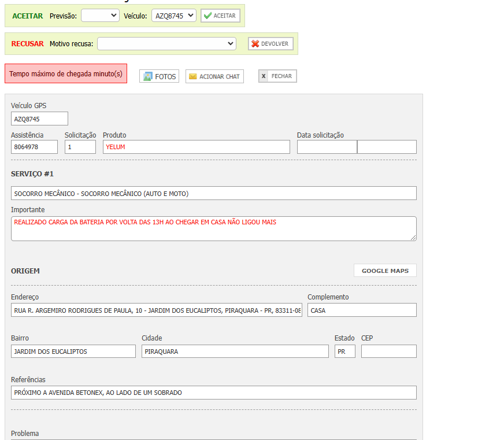Open the Fotos picture gallery
504x440 pixels.
[x=159, y=76]
